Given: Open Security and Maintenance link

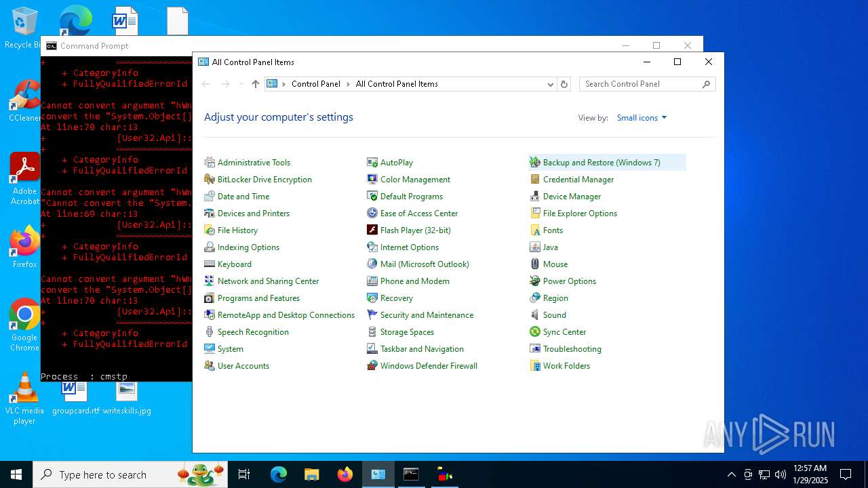Looking at the screenshot, I should click(x=427, y=315).
